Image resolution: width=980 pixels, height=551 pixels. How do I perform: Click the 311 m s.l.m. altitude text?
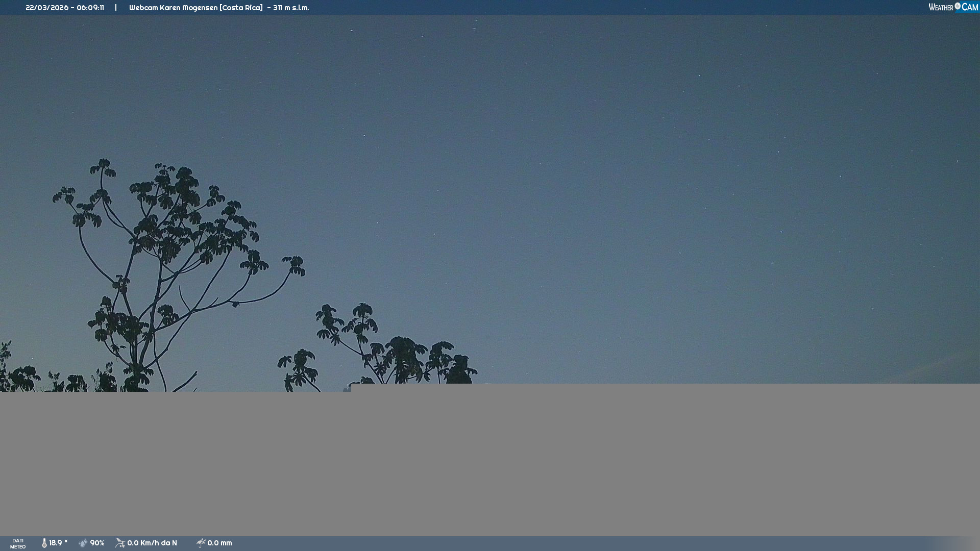[291, 8]
